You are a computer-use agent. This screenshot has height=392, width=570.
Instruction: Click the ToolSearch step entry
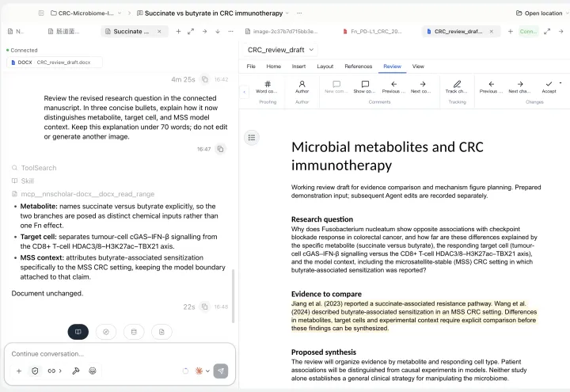point(34,168)
